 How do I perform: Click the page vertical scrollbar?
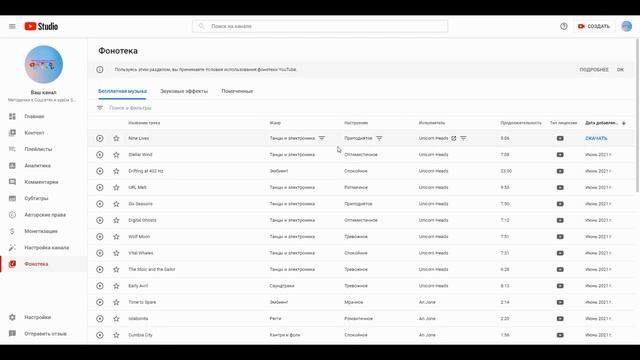click(638, 115)
